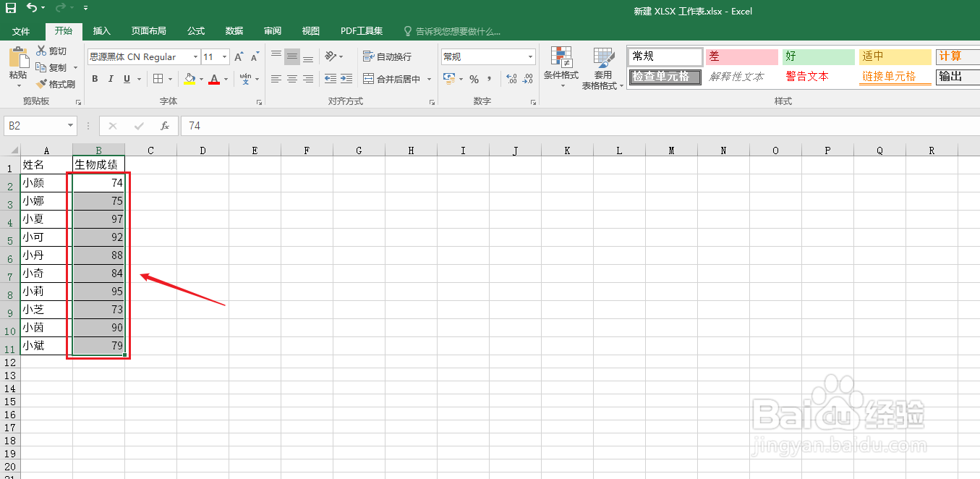The width and height of the screenshot is (980, 479).
Task: Click the increase decimal icon
Action: (512, 79)
